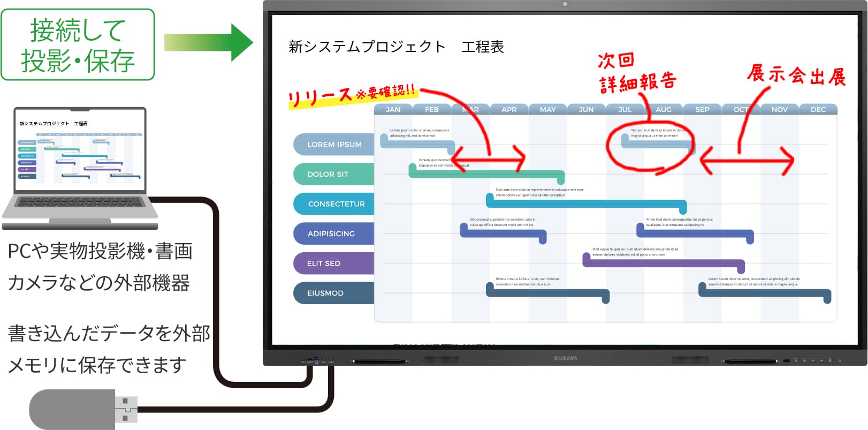Click the green 接続して投影・保存 label box
The width and height of the screenshot is (868, 430).
pos(78,45)
